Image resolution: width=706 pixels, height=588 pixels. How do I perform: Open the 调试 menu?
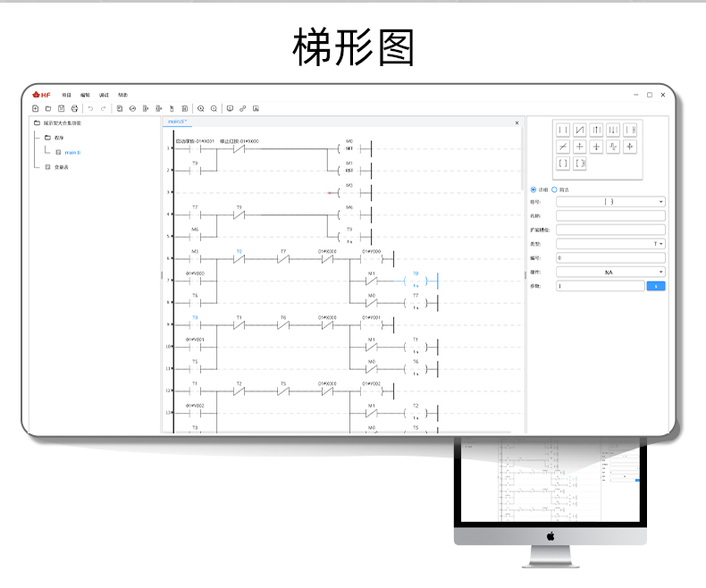click(104, 95)
